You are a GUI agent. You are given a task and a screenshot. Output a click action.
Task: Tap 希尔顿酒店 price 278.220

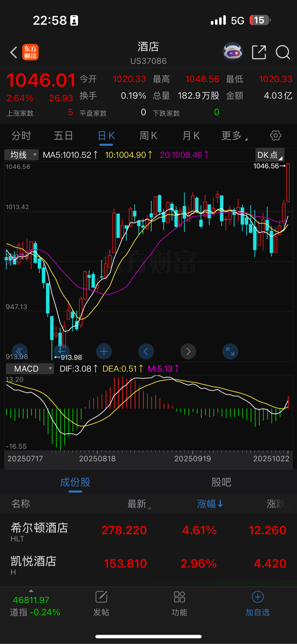tap(124, 530)
